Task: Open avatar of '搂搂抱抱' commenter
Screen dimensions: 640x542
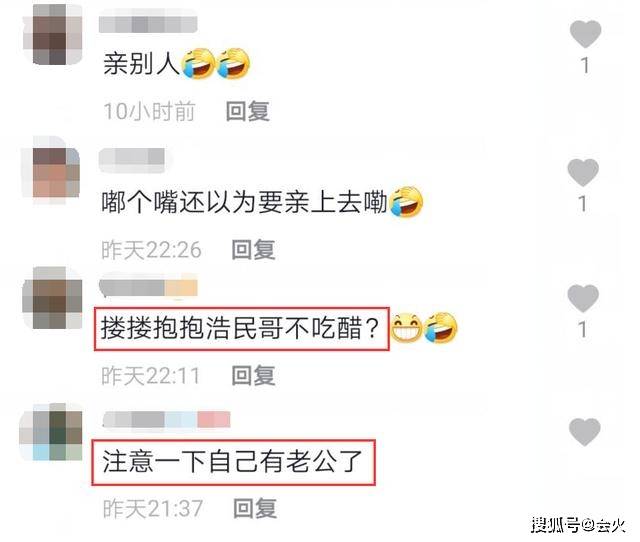Action: pyautogui.click(x=52, y=298)
